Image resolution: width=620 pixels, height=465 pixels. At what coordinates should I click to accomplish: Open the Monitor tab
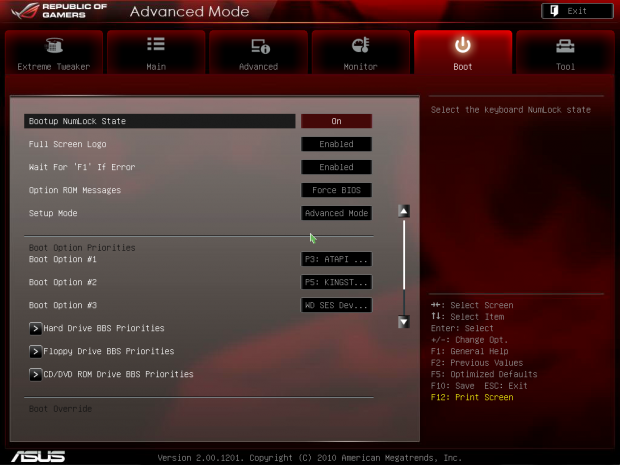361,52
